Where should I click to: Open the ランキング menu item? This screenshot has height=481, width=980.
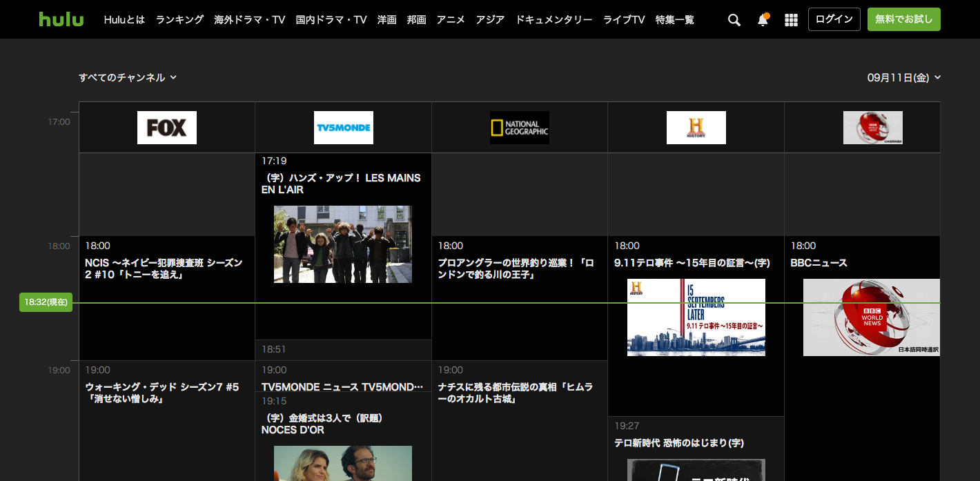pos(179,20)
